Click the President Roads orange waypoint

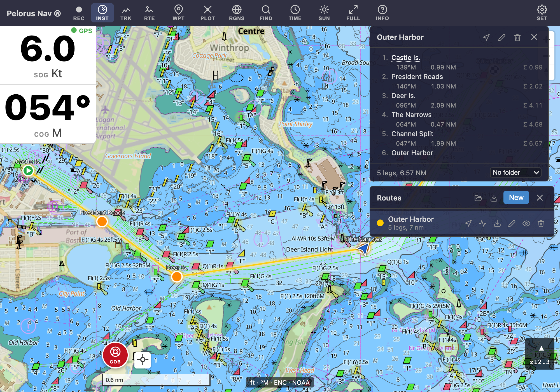[102, 221]
